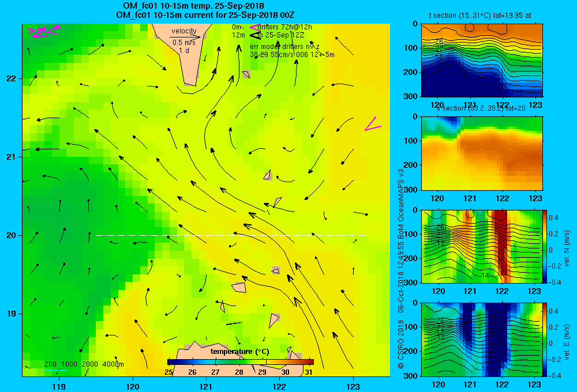Open the temperature section panel
Image resolution: width=577 pixels, height=392 pixels.
click(x=482, y=61)
